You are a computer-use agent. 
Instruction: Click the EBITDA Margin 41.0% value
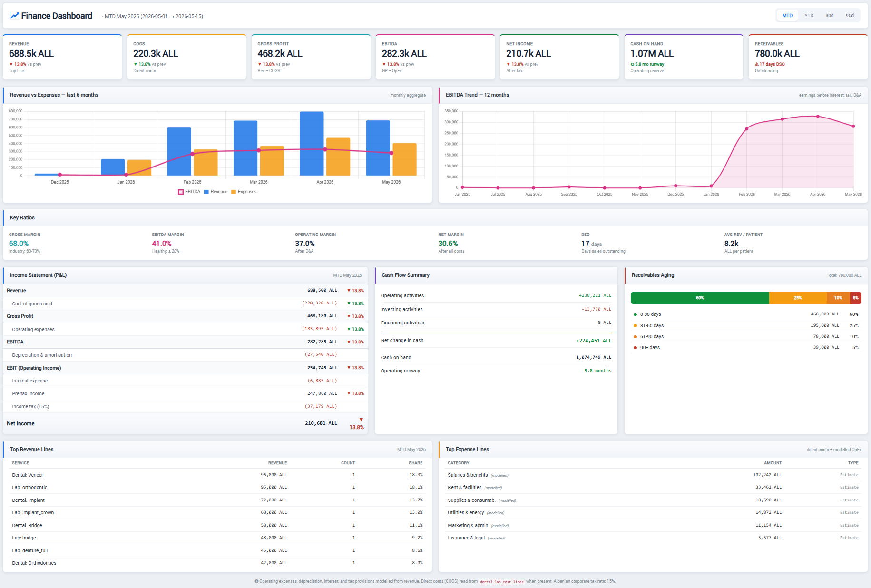click(162, 244)
